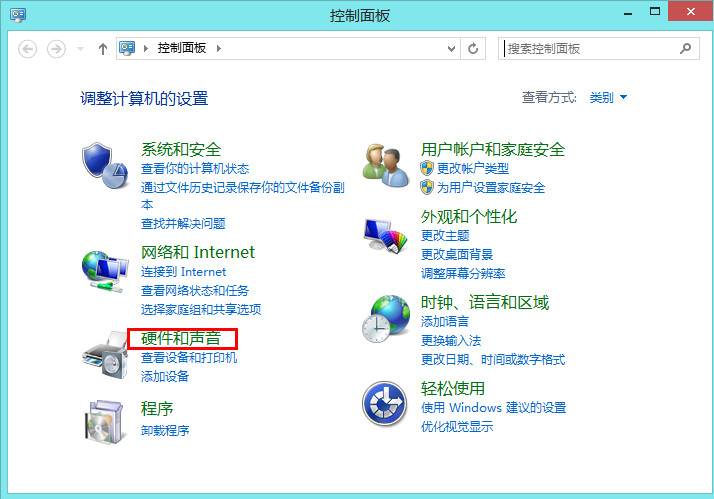Click 更改日期、时间或数字格式 link
Screen dimensions: 714x499
(x=493, y=360)
